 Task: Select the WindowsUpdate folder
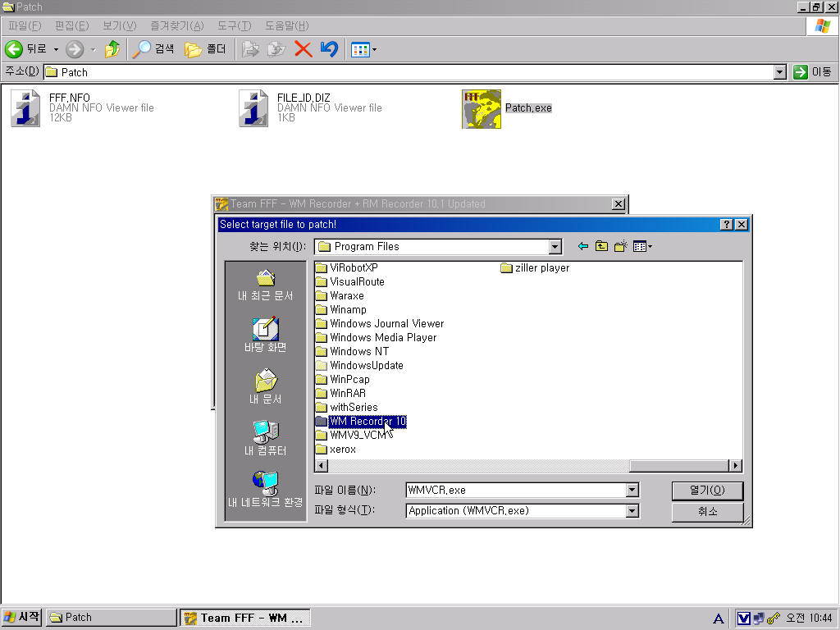[359, 365]
